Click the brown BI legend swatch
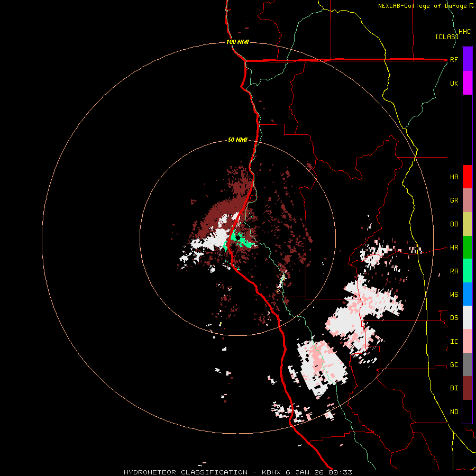Image resolution: width=476 pixels, height=476 pixels. click(x=467, y=388)
